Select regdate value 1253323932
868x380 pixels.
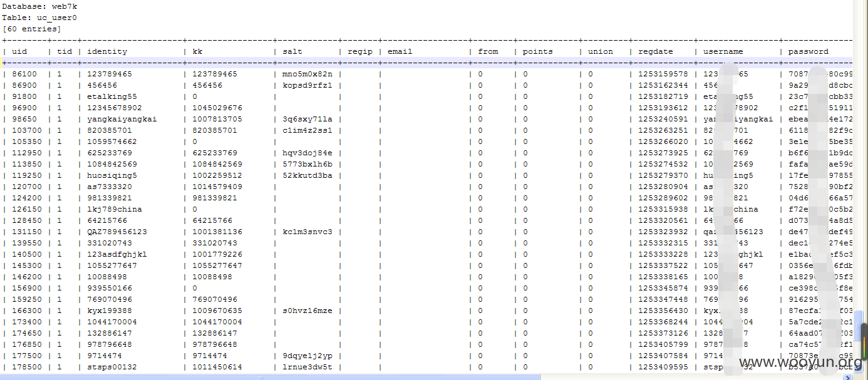[x=663, y=232]
